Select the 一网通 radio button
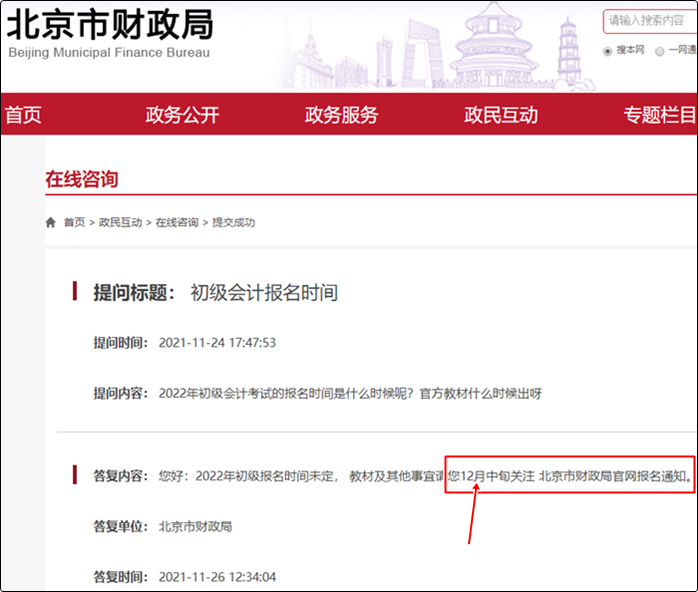Image resolution: width=698 pixels, height=592 pixels. pyautogui.click(x=660, y=51)
